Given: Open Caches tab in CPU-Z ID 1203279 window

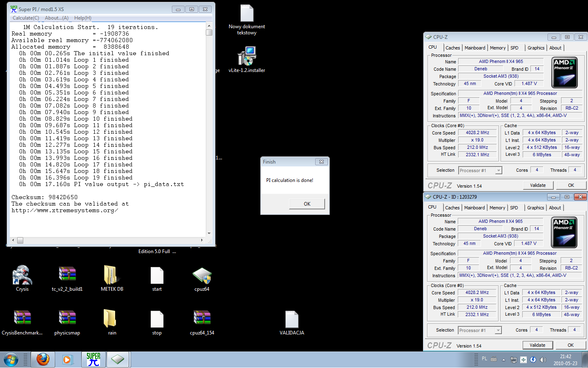Looking at the screenshot, I should pyautogui.click(x=452, y=208).
